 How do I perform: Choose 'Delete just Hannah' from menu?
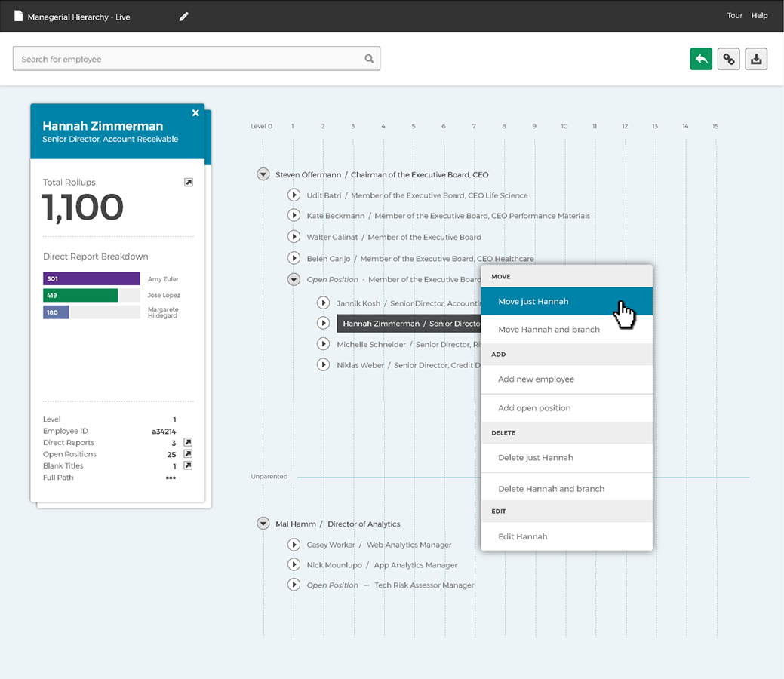(x=535, y=458)
